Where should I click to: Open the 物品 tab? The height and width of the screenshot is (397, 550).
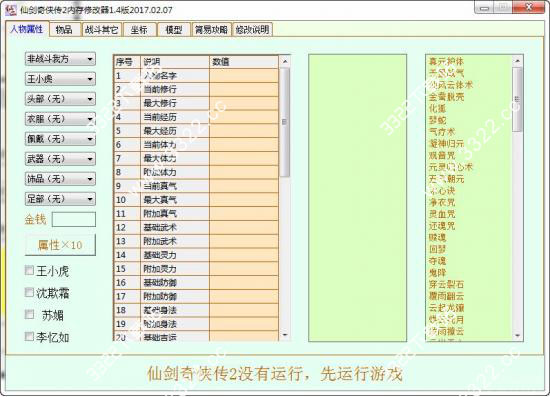pos(64,30)
